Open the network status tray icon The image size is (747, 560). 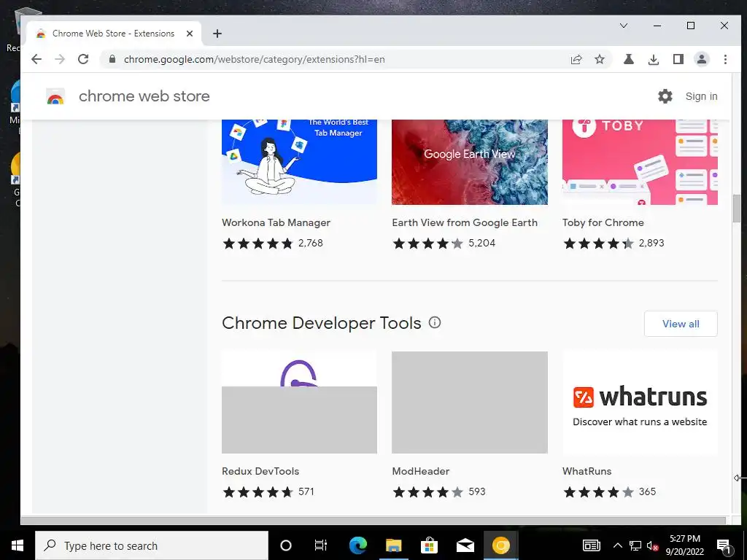pyautogui.click(x=635, y=545)
